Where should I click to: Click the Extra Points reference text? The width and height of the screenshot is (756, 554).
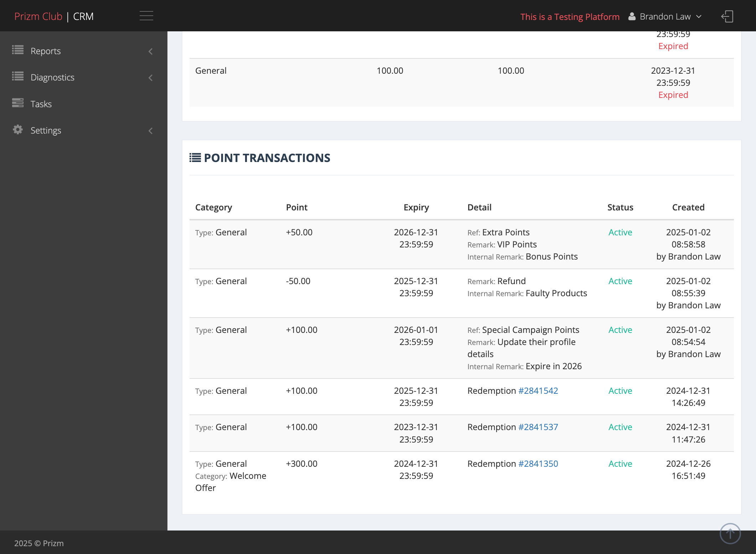(506, 232)
